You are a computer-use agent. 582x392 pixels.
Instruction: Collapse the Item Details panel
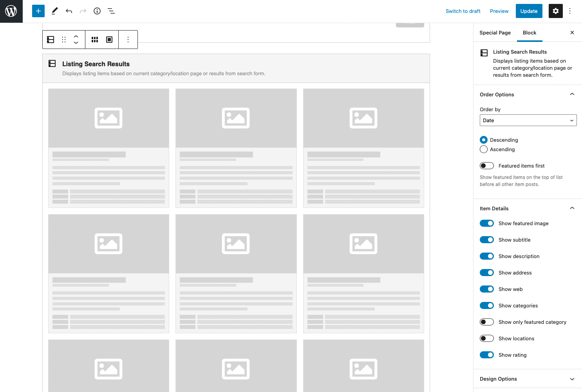click(528, 208)
